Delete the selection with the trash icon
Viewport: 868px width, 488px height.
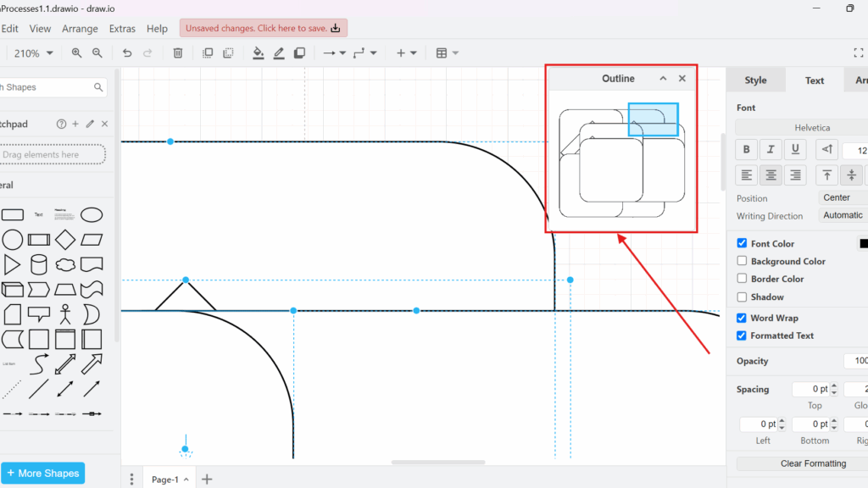(178, 53)
